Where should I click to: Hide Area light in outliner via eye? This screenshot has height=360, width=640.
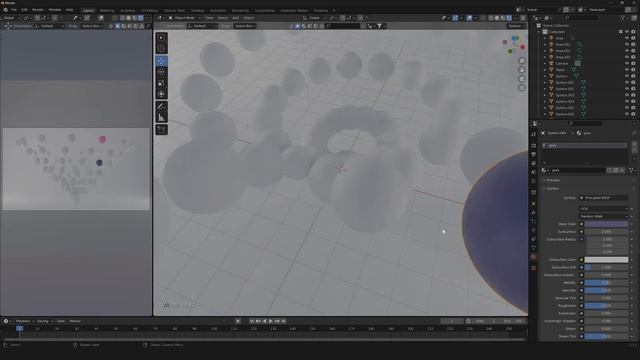(x=627, y=38)
